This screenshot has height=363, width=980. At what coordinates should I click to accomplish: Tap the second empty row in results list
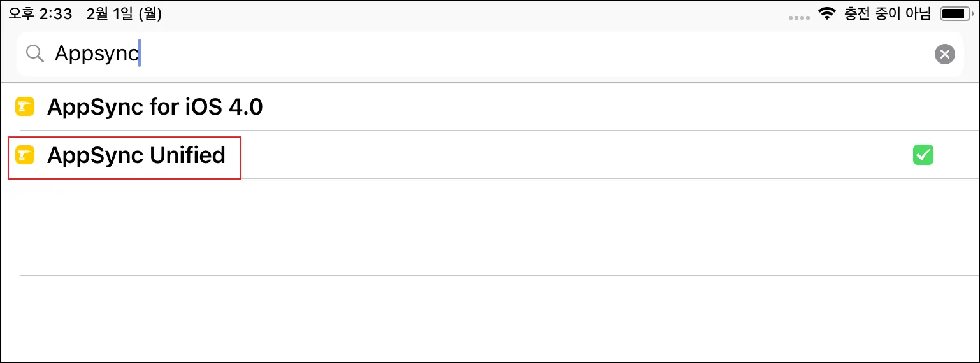pyautogui.click(x=490, y=252)
